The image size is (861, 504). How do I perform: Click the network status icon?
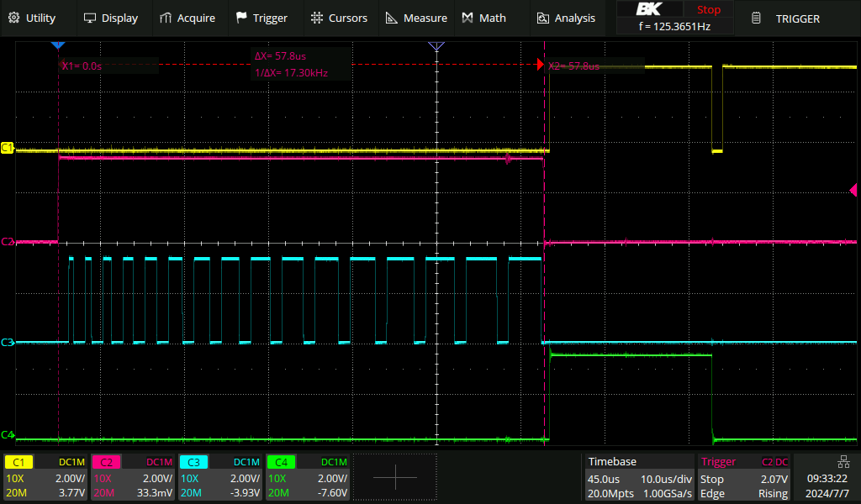pos(843,462)
